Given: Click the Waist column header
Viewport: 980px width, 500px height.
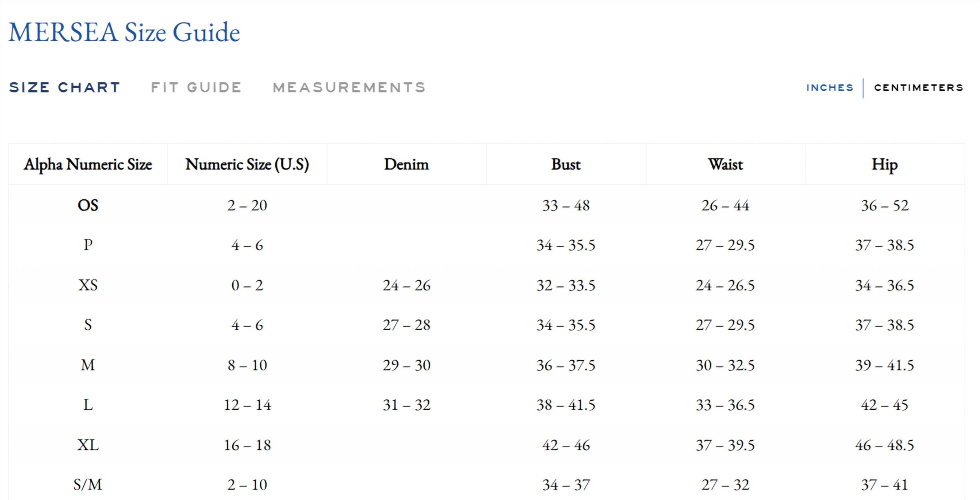Looking at the screenshot, I should [726, 164].
